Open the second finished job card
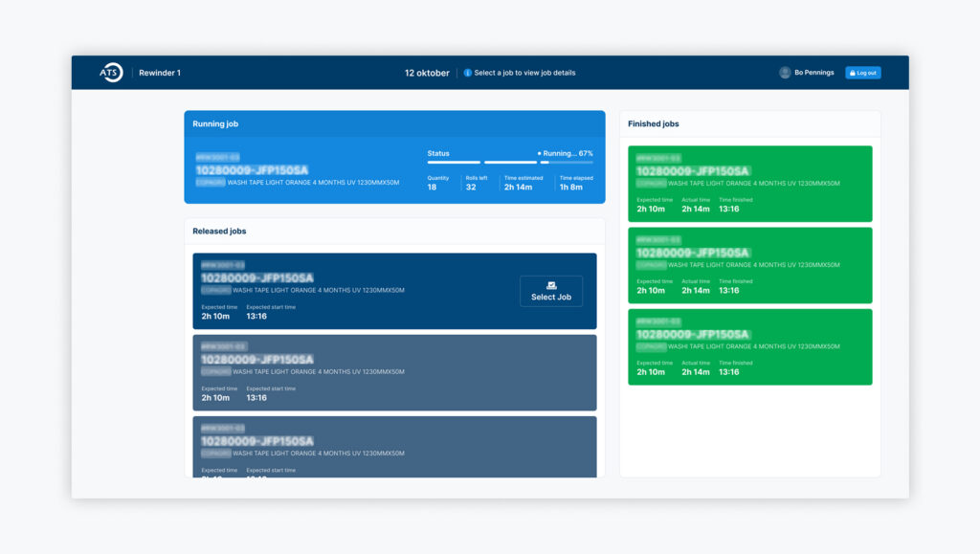This screenshot has width=980, height=554. (749, 265)
